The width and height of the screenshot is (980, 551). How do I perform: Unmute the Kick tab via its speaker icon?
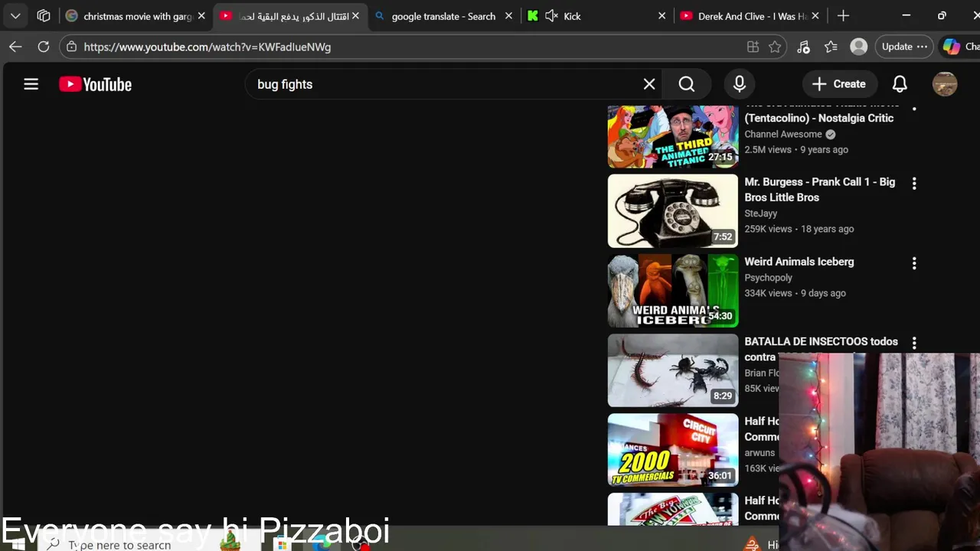[x=551, y=16]
